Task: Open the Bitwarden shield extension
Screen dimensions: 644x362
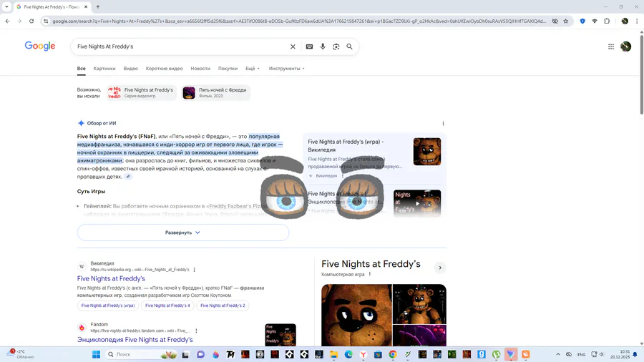Action: [582, 21]
